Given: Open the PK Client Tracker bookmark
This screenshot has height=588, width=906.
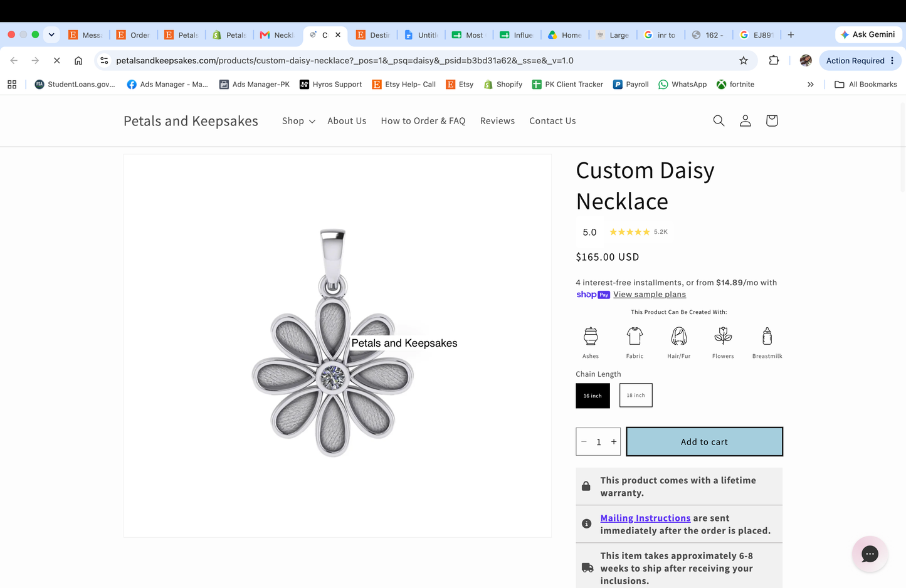Looking at the screenshot, I should (x=567, y=84).
